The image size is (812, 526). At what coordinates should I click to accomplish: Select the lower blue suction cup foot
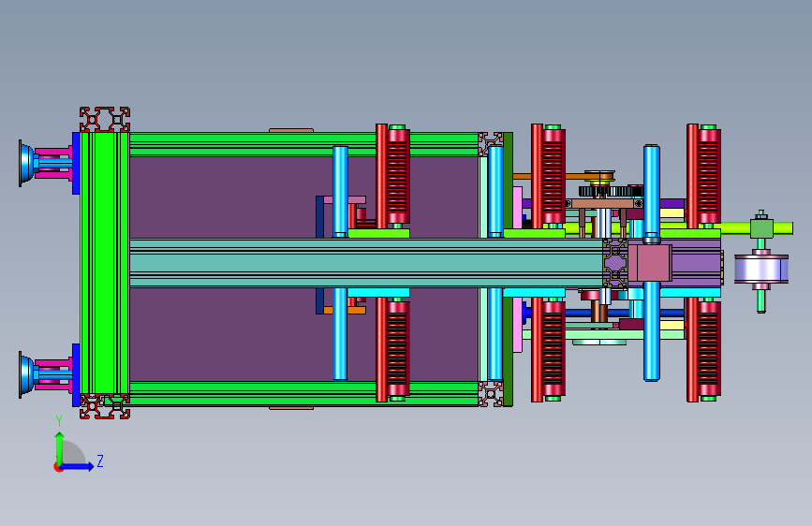point(27,374)
